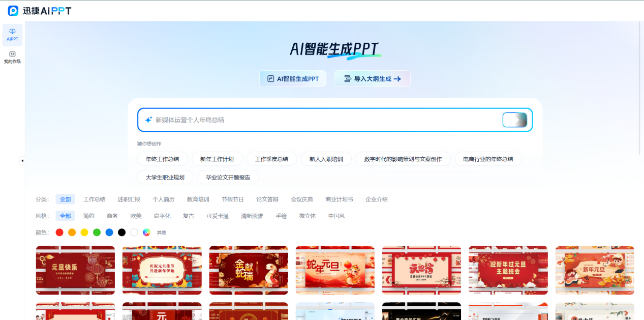The height and width of the screenshot is (320, 644).
Task: Choose the 毕业论文开题报告 suggestion
Action: (x=229, y=177)
